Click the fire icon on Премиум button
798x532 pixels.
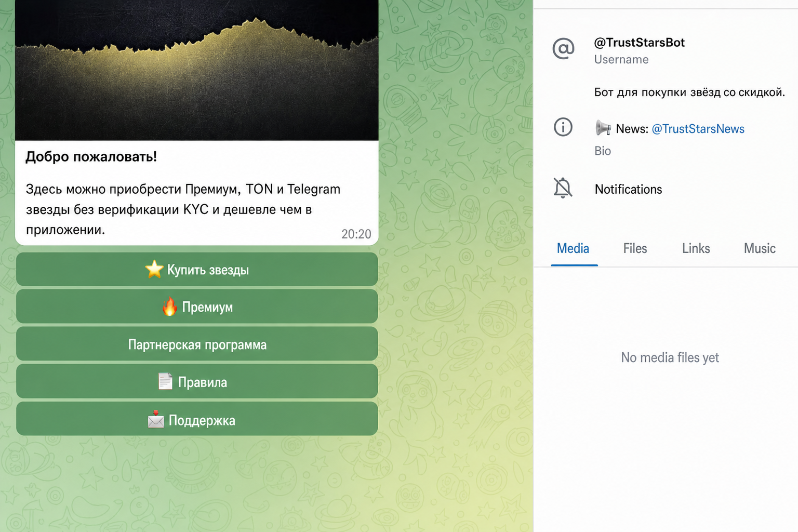coord(169,307)
